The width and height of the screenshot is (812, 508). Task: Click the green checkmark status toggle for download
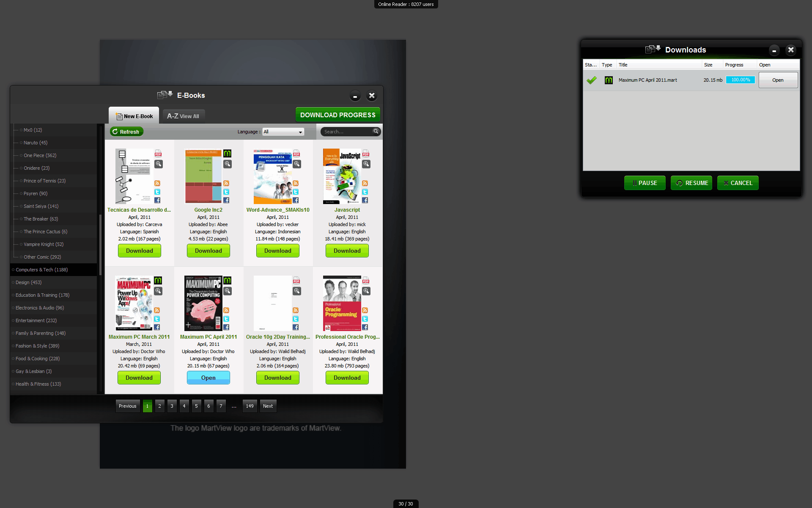coord(592,80)
